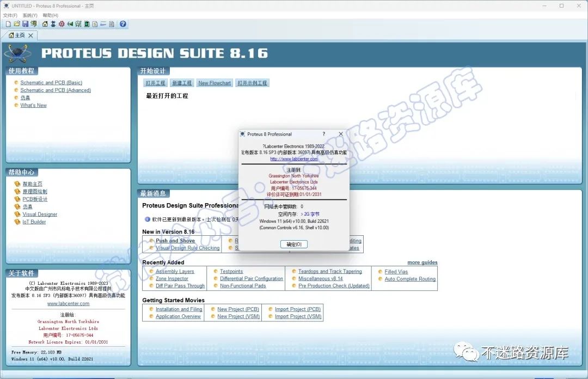Close the 主页 tab with its X

pyautogui.click(x=30, y=35)
